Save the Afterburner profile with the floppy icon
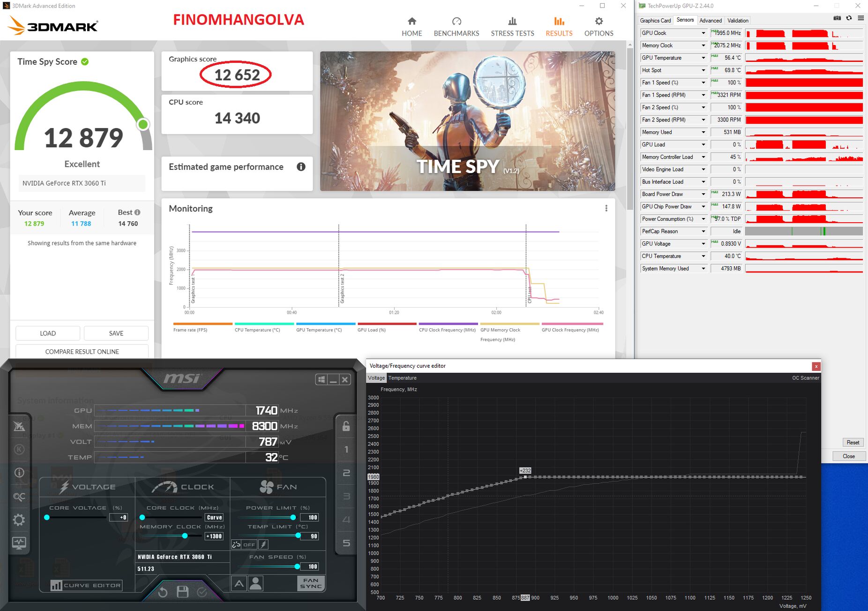 [182, 592]
